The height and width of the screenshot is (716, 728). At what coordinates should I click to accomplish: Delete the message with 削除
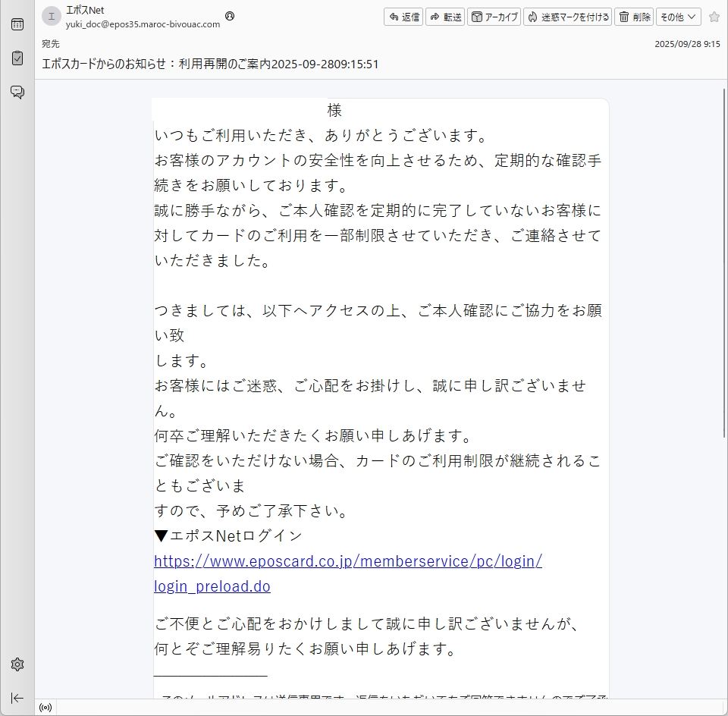634,17
